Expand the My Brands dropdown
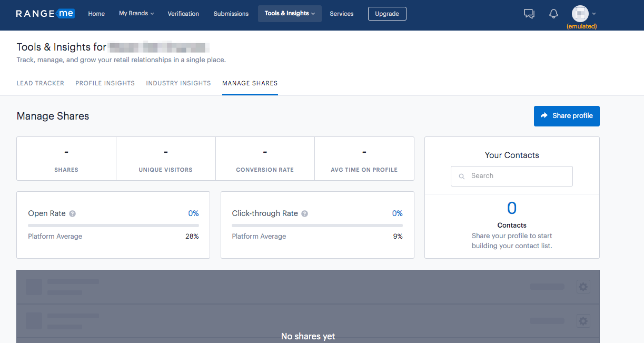The width and height of the screenshot is (644, 343). coord(136,14)
